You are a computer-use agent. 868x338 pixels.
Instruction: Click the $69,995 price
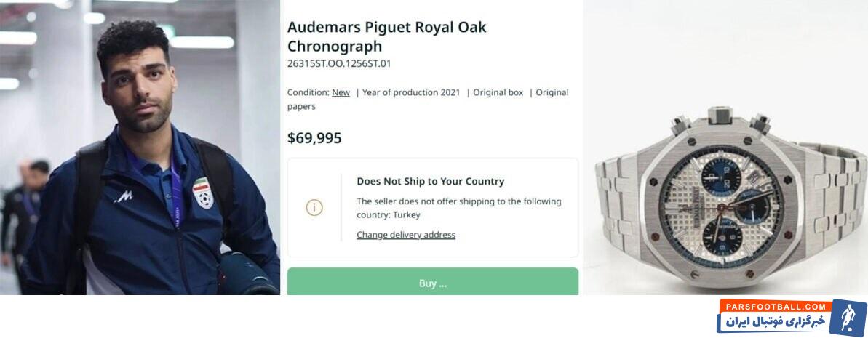tap(314, 138)
